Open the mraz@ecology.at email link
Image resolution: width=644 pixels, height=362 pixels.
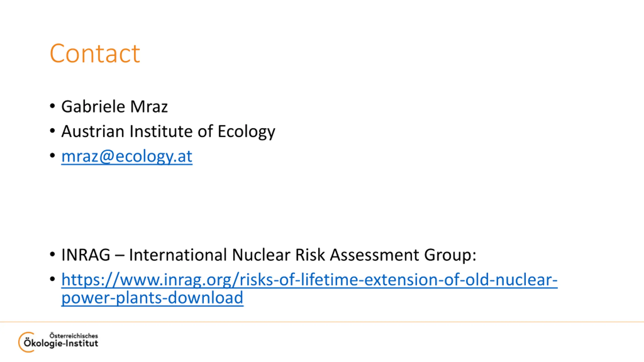127,156
